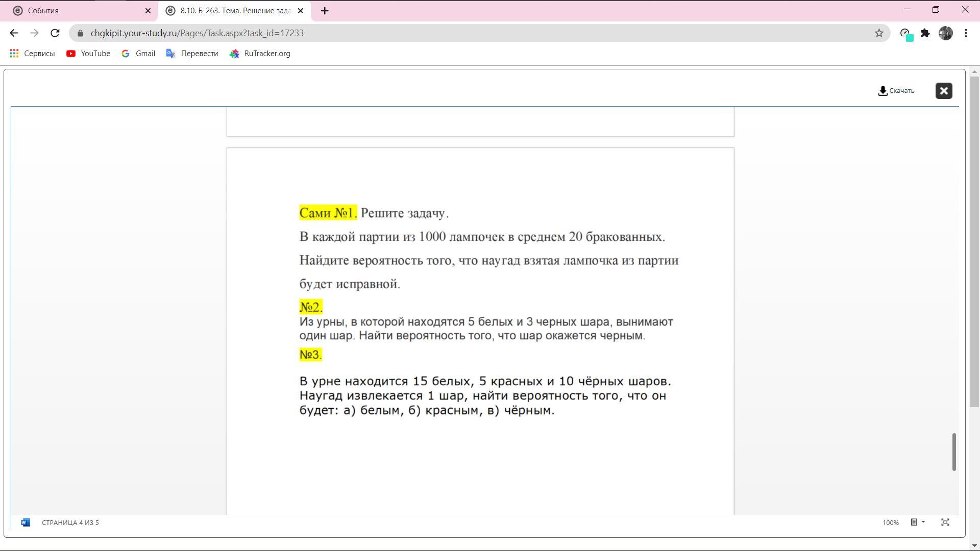Click the profile avatar icon
Image resolution: width=980 pixels, height=551 pixels.
(x=945, y=33)
